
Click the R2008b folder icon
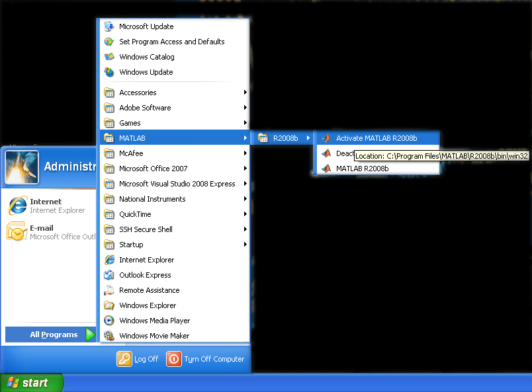click(263, 138)
